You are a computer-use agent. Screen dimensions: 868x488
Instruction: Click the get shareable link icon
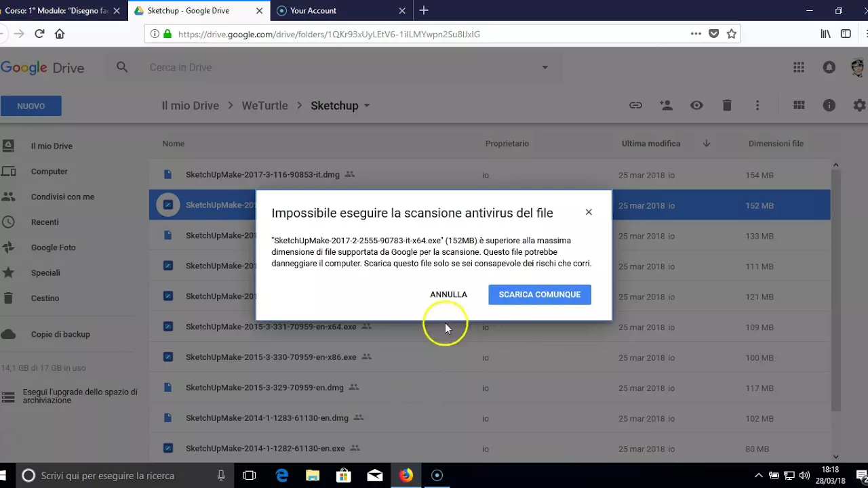click(x=635, y=105)
